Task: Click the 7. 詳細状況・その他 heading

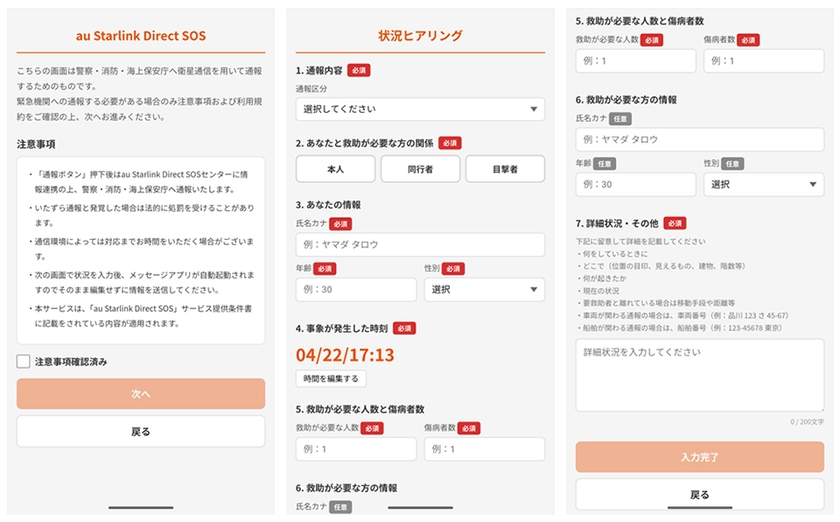Action: click(617, 223)
